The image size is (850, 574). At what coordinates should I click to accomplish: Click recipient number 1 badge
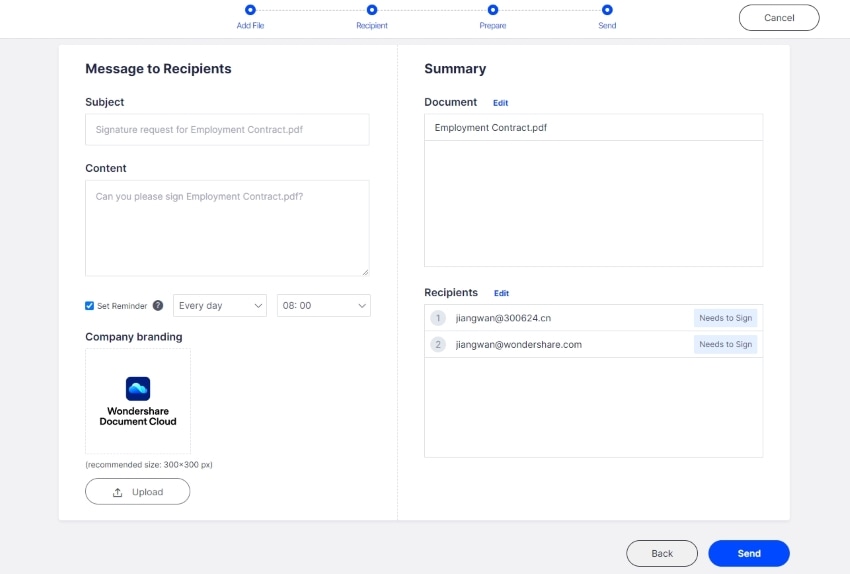[x=437, y=318]
